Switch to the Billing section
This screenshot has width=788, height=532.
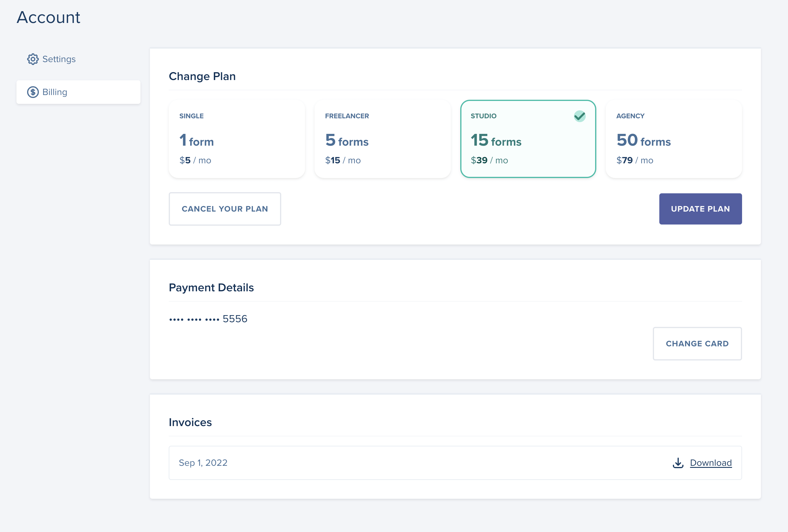(x=54, y=92)
